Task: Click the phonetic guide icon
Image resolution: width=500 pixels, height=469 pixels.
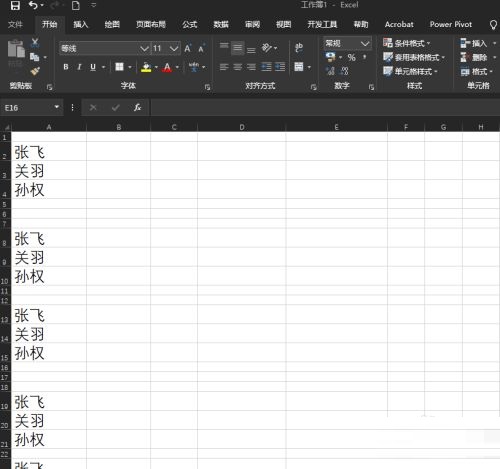Action: tap(194, 67)
